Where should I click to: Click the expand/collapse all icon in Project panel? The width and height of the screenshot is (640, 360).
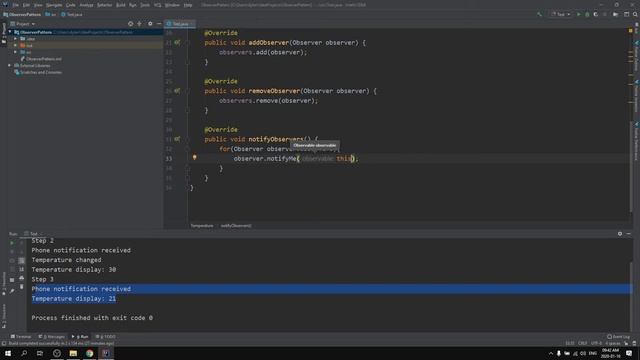140,24
